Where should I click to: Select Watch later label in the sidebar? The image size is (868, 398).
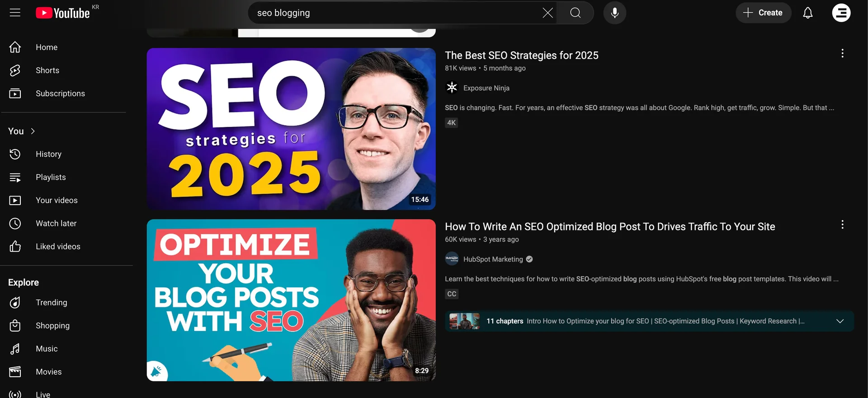tap(56, 223)
